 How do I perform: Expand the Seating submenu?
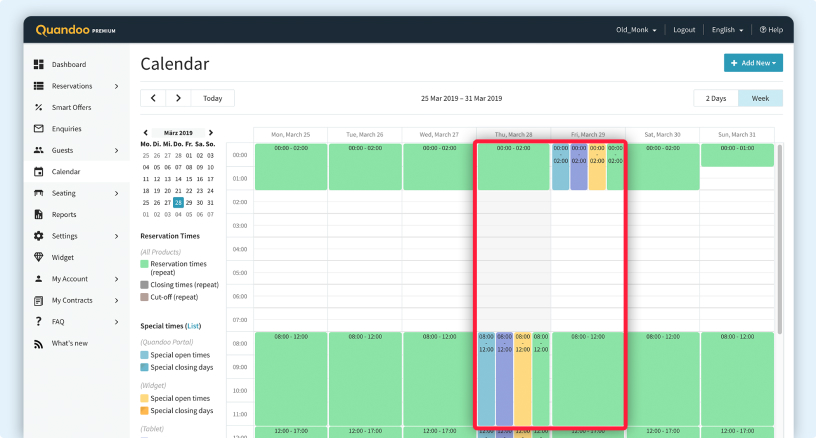coord(117,193)
